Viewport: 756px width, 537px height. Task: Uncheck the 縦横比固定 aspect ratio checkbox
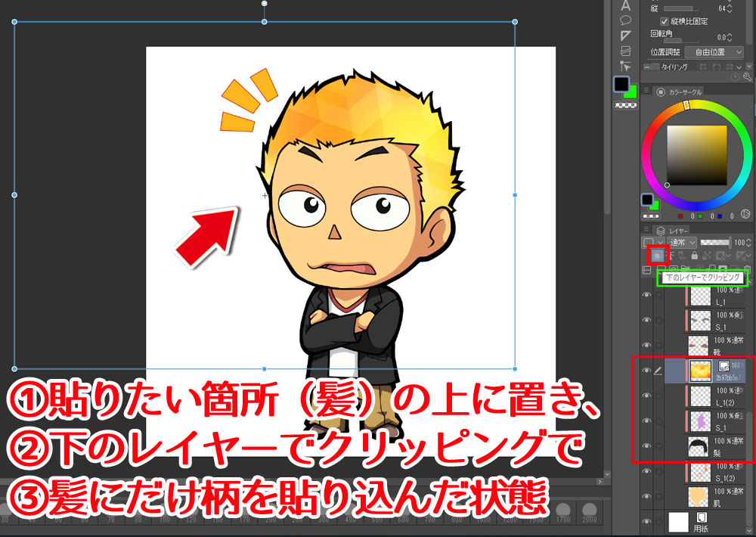[665, 21]
